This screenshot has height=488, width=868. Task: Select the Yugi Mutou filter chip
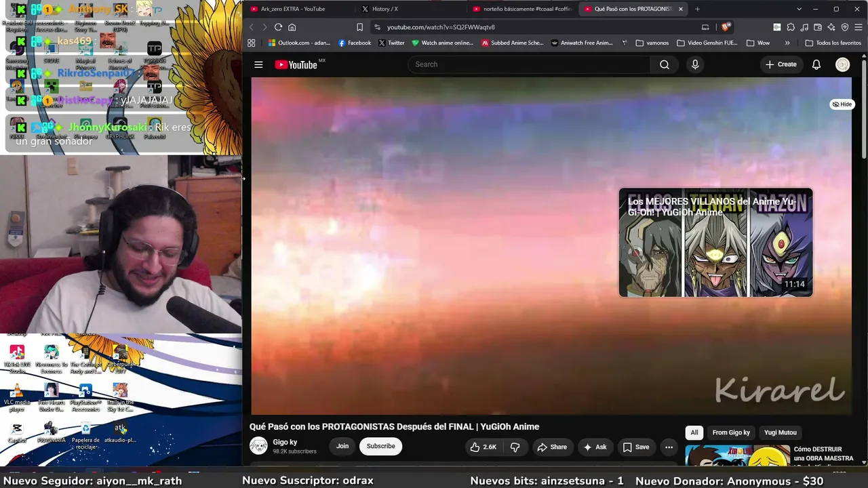(x=781, y=432)
